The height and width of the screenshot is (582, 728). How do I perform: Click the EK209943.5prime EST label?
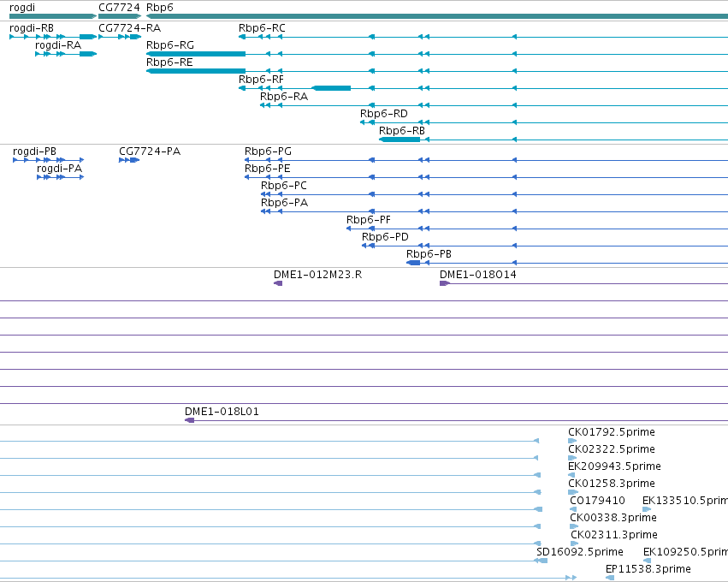(614, 466)
